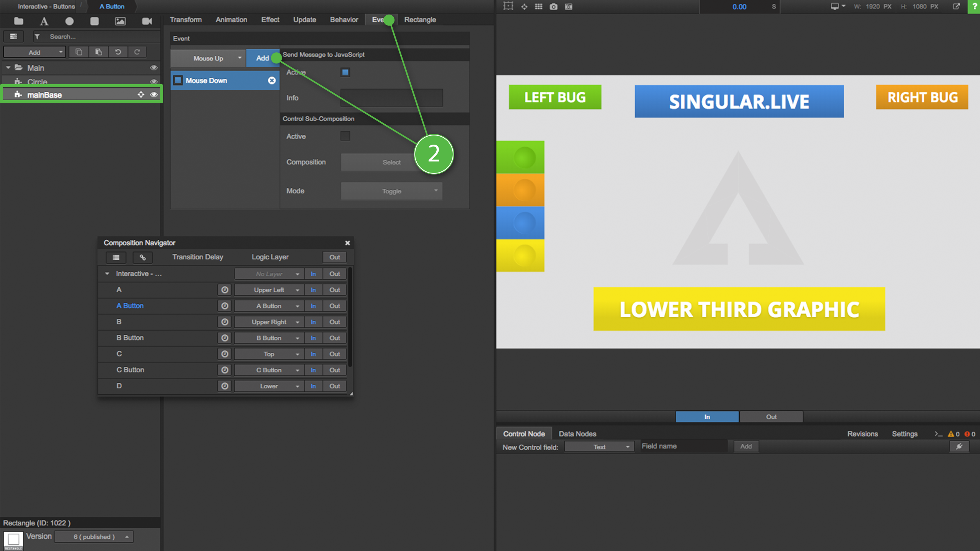
Task: Click the pin icon in Control Node panel
Action: [x=959, y=446]
